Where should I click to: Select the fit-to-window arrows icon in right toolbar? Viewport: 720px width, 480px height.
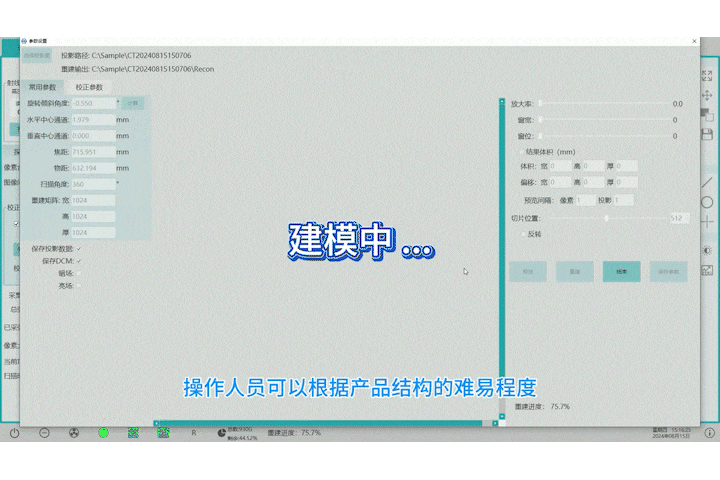707,76
